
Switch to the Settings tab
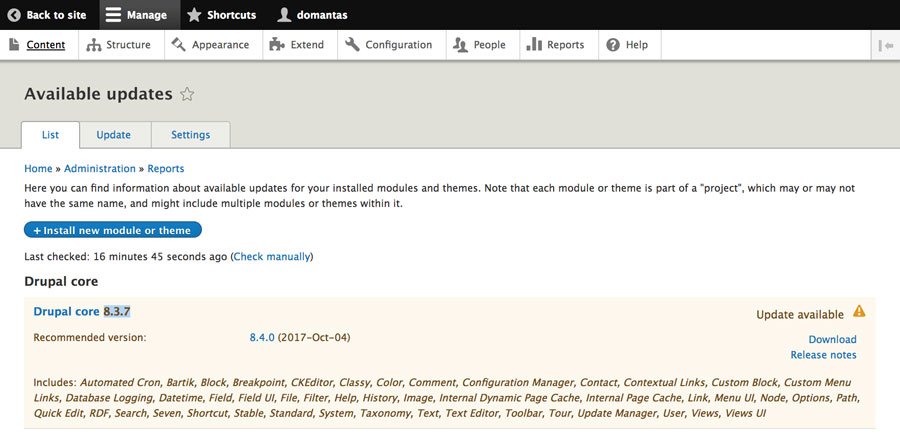coord(191,135)
